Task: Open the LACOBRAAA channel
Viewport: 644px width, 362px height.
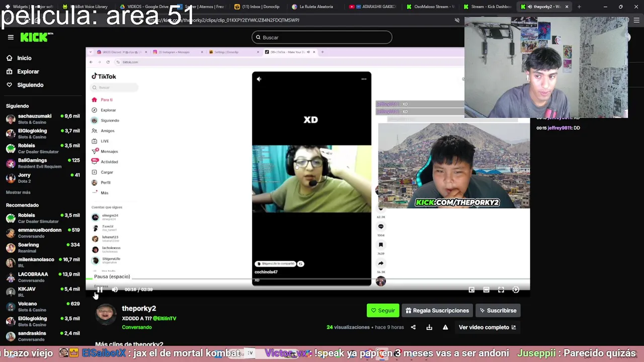Action: click(43, 277)
